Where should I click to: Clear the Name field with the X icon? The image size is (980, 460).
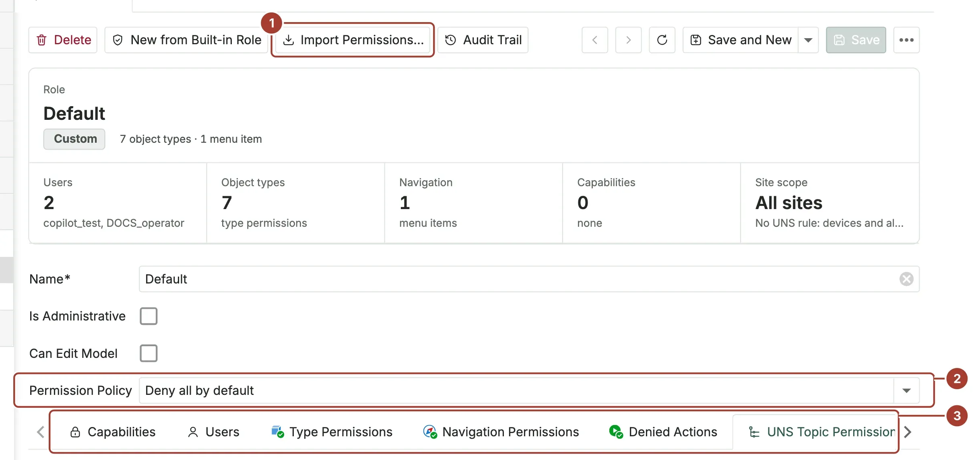[x=906, y=279]
